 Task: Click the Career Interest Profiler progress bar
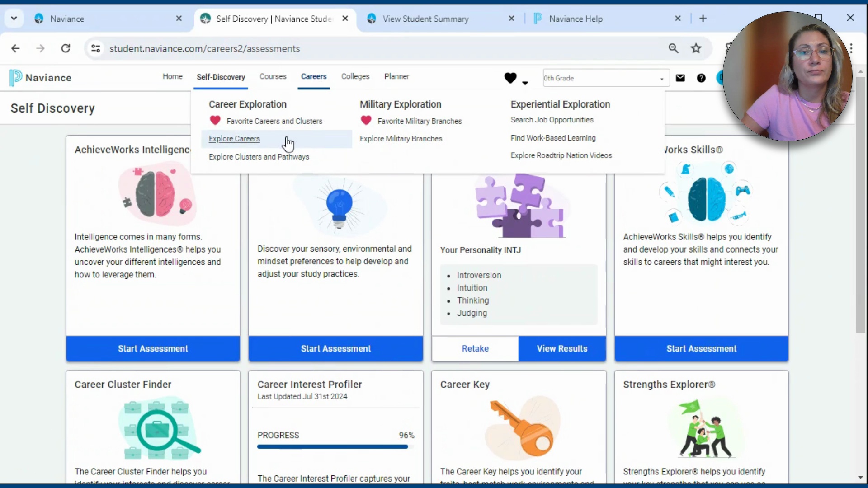point(335,447)
